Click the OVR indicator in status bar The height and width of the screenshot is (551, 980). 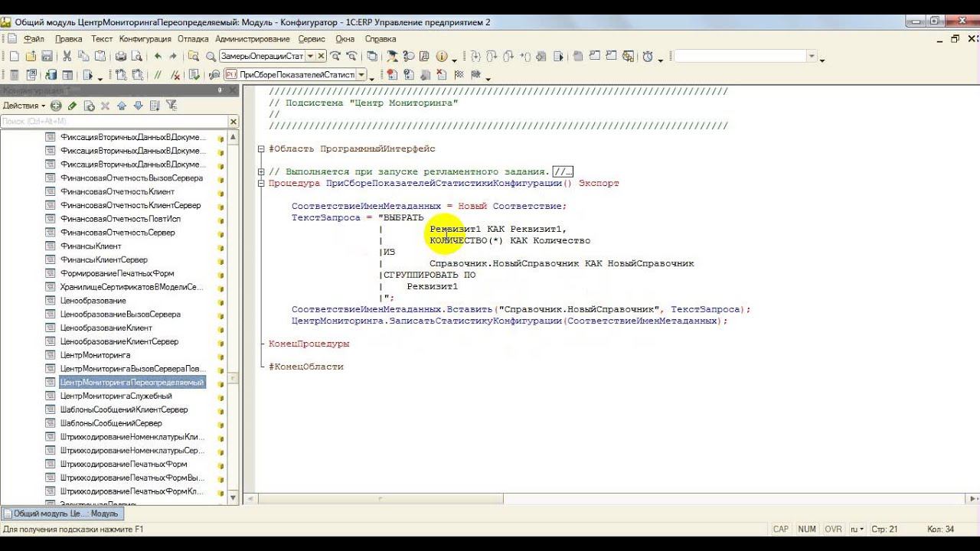click(833, 529)
